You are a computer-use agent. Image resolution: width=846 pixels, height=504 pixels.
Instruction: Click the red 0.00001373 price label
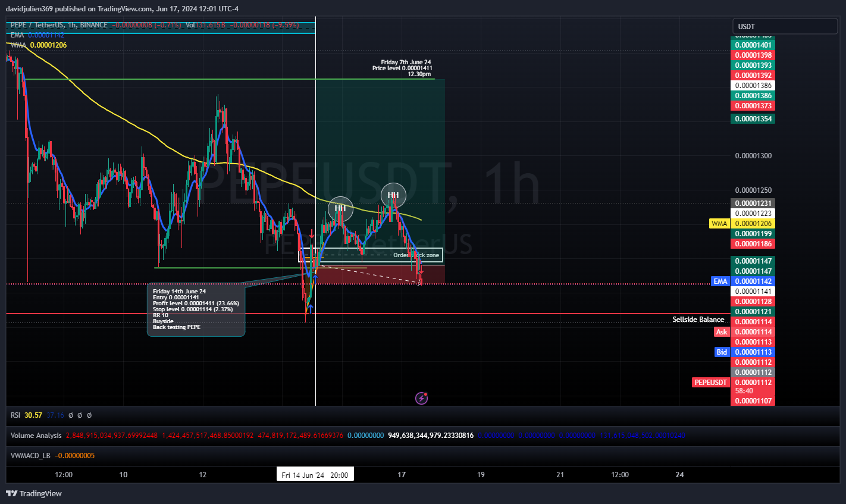[753, 106]
